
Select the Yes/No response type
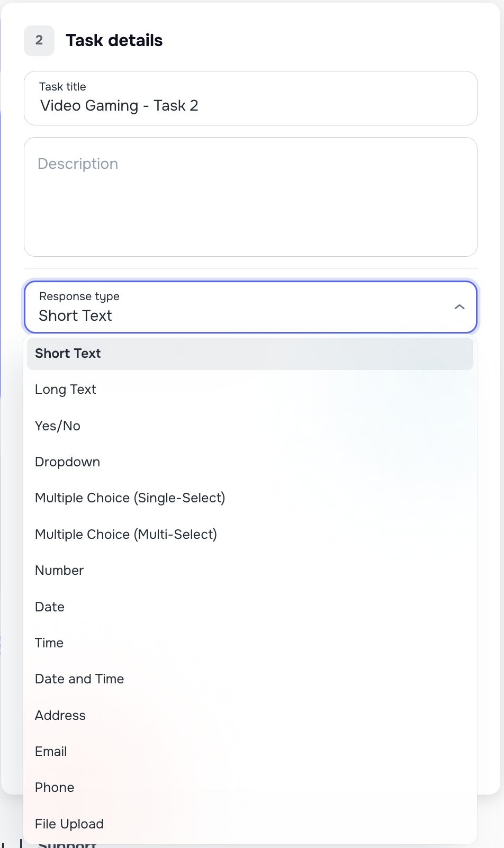57,426
